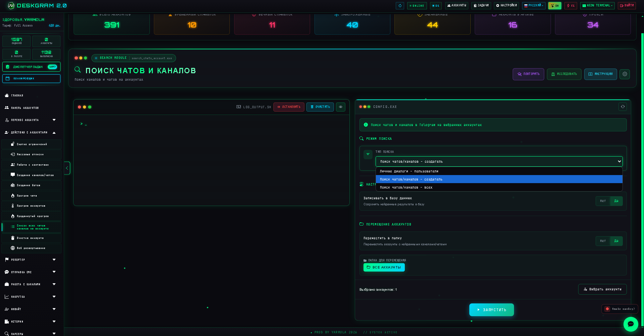Click the eye icon in the log panel
The width and height of the screenshot is (644, 336).
[x=341, y=107]
